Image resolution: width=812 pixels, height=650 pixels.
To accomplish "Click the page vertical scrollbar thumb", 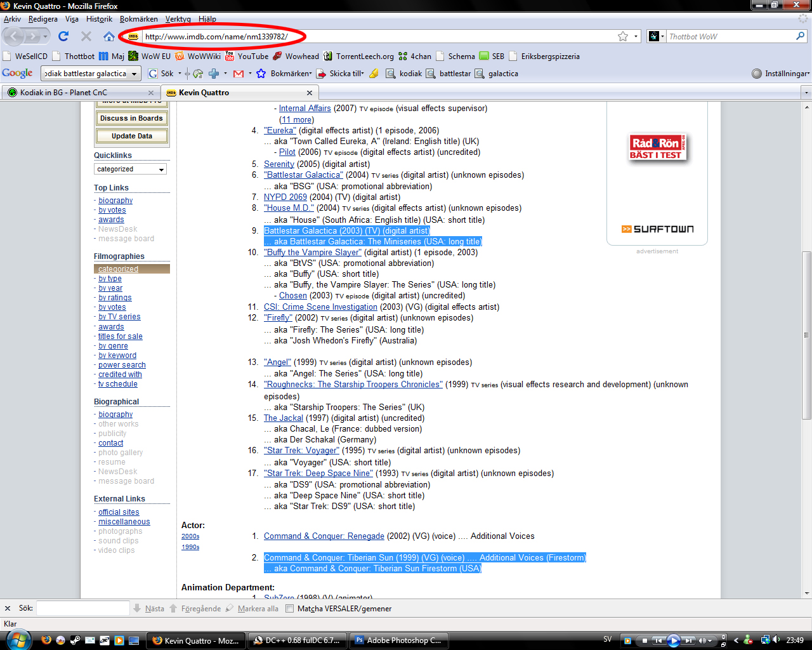I will point(806,335).
